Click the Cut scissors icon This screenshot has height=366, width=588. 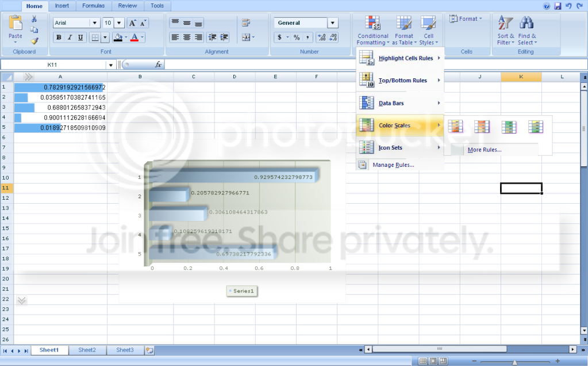(34, 20)
